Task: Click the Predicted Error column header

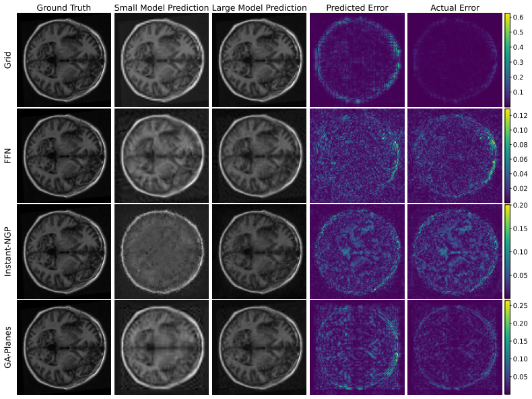Action: tap(357, 7)
